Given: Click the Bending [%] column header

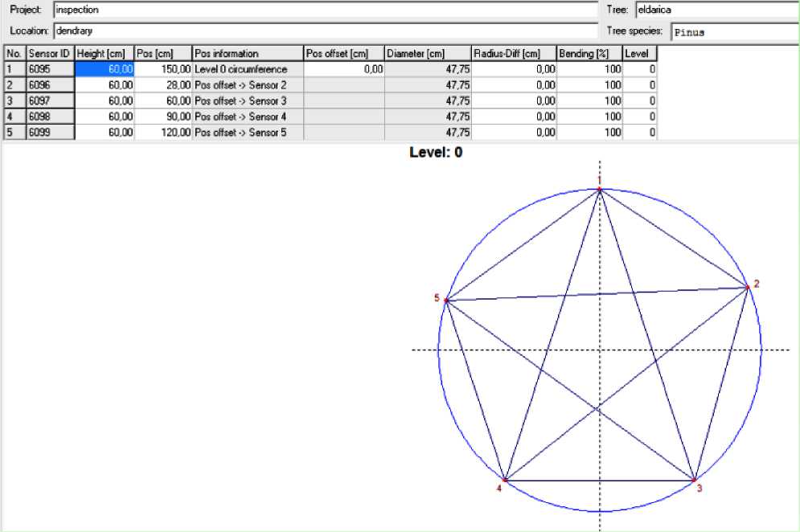Looking at the screenshot, I should point(589,53).
